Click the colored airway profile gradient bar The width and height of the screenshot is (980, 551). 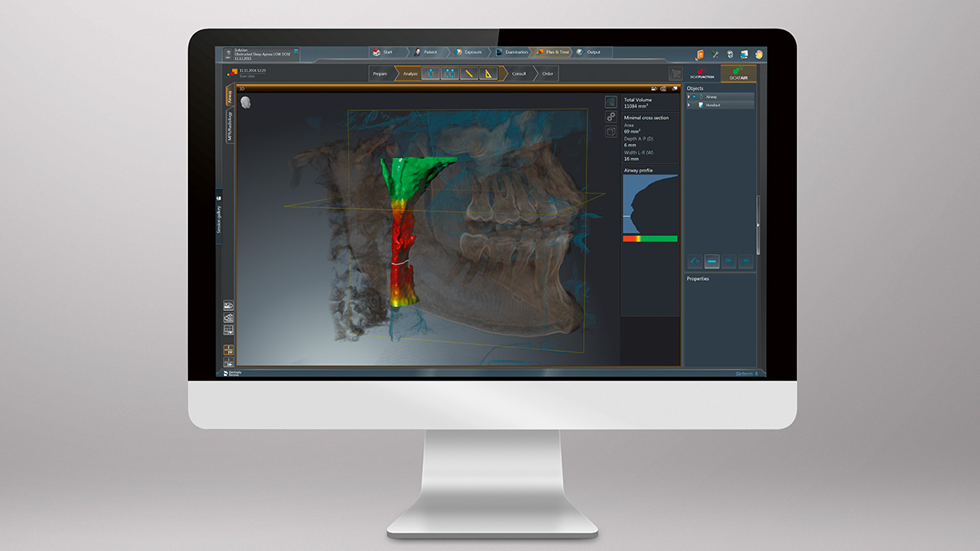pyautogui.click(x=649, y=238)
